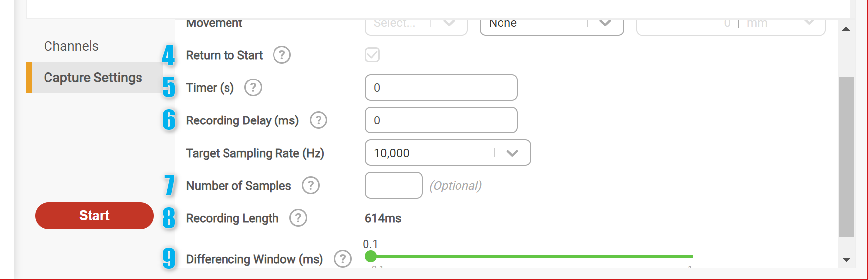Click the Differencing Window slider handle
The height and width of the screenshot is (280, 868).
371,256
